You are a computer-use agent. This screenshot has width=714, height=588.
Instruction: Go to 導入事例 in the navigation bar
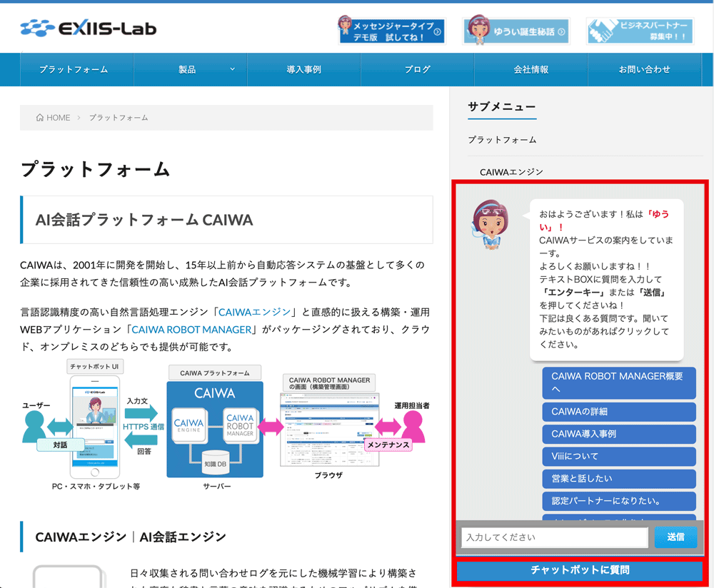click(304, 70)
